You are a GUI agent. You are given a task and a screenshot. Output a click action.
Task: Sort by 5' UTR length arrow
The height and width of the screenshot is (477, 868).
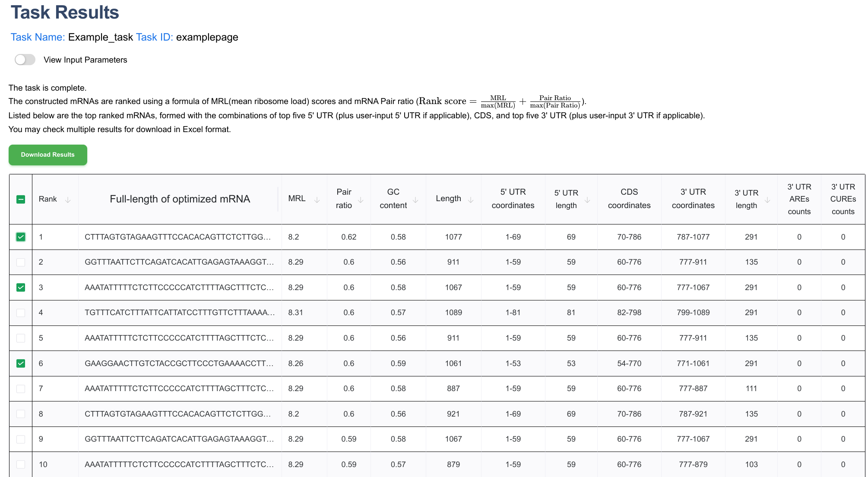587,200
